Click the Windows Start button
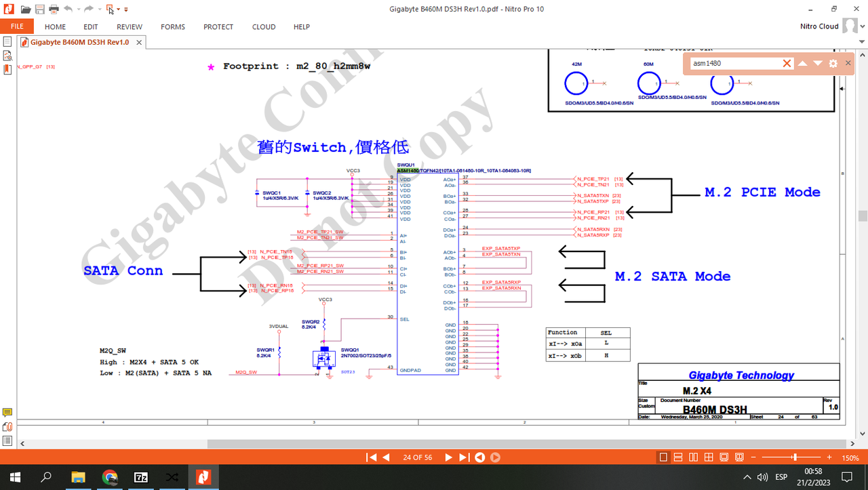Viewport: 868px width, 490px height. coord(15,477)
